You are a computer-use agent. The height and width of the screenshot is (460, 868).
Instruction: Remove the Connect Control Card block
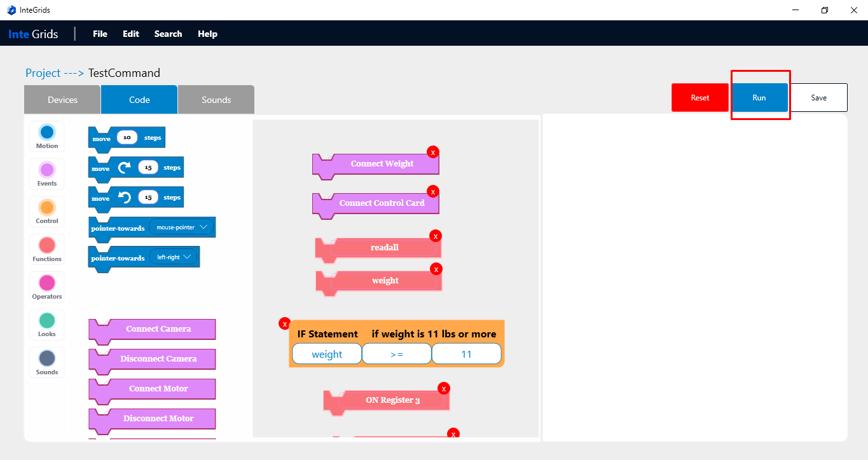(433, 191)
